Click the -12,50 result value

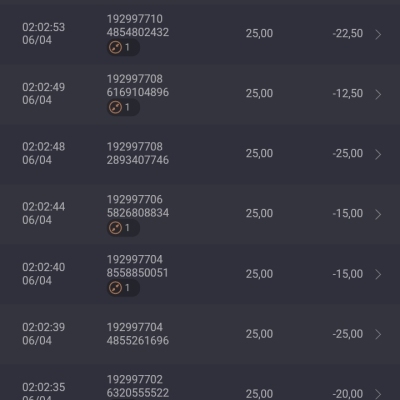[x=348, y=93]
